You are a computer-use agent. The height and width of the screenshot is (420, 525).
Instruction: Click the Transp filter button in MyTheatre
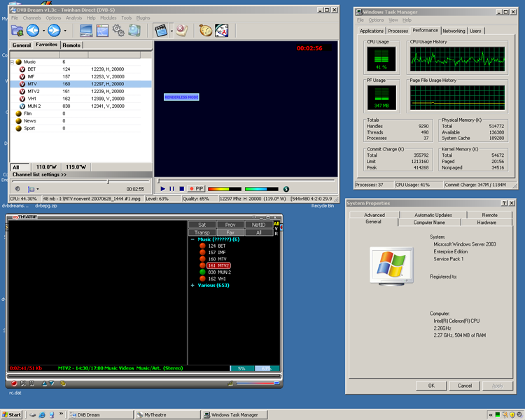tap(202, 232)
